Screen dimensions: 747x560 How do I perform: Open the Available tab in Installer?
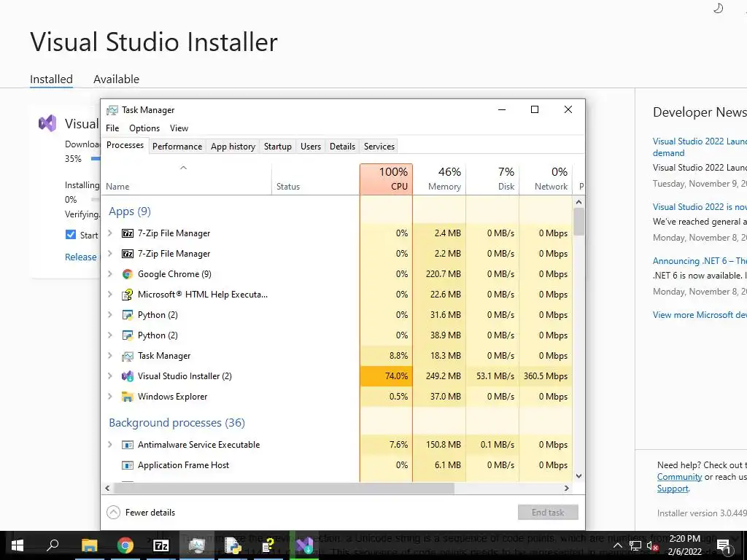[116, 79]
